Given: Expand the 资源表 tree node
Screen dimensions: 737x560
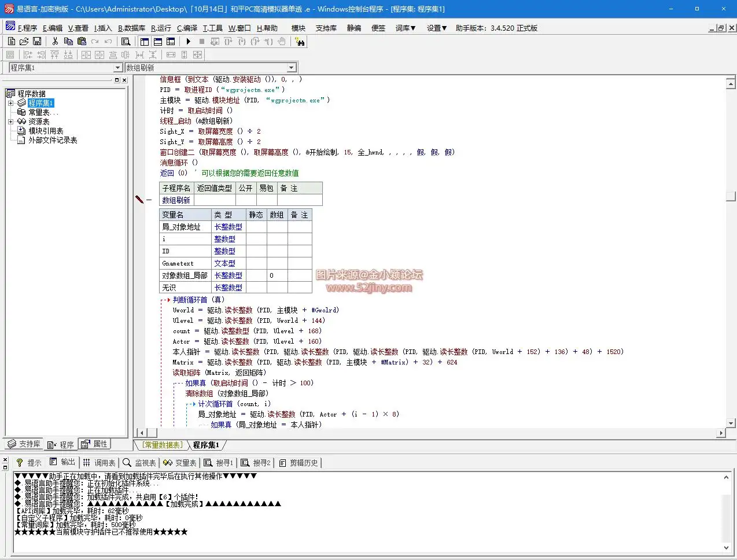Looking at the screenshot, I should 11,121.
